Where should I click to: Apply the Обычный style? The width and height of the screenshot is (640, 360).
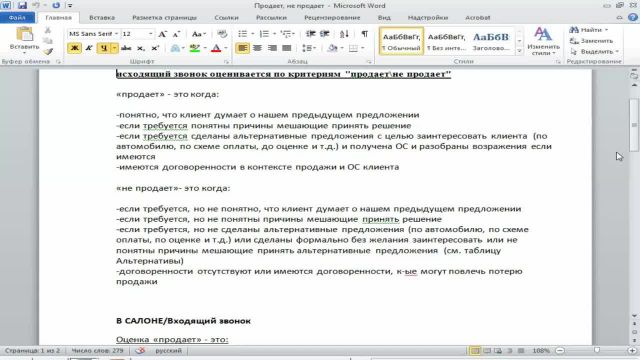click(401, 41)
